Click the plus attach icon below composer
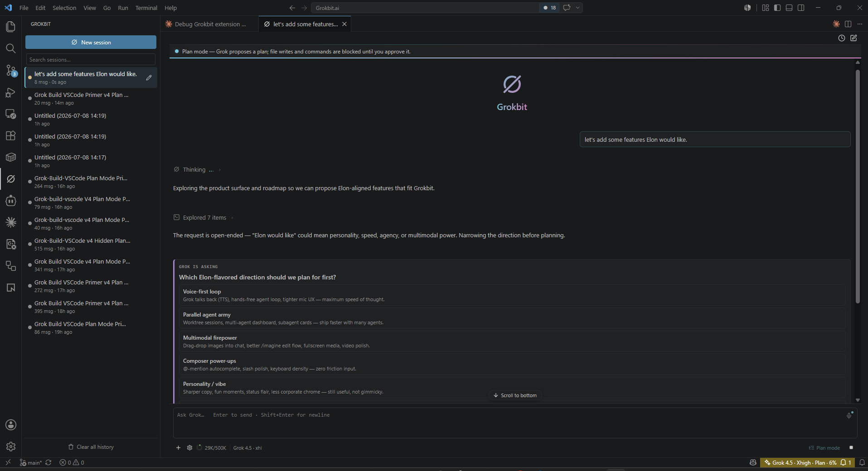Viewport: 868px width, 471px height. 178,448
